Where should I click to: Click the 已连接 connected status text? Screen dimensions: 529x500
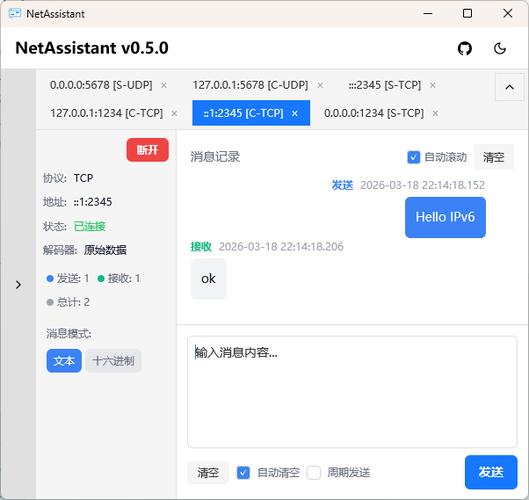[90, 226]
